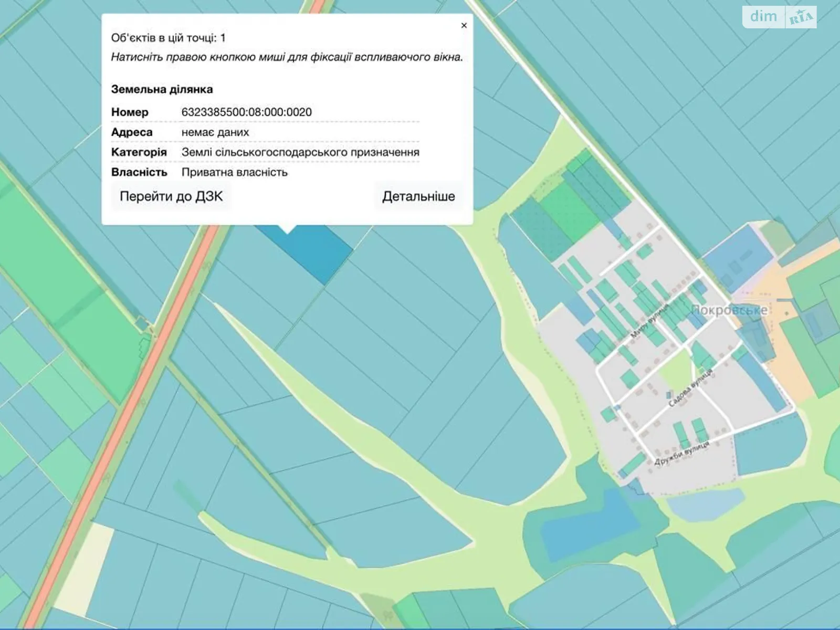Click the 'Покровське' village label

point(729,310)
